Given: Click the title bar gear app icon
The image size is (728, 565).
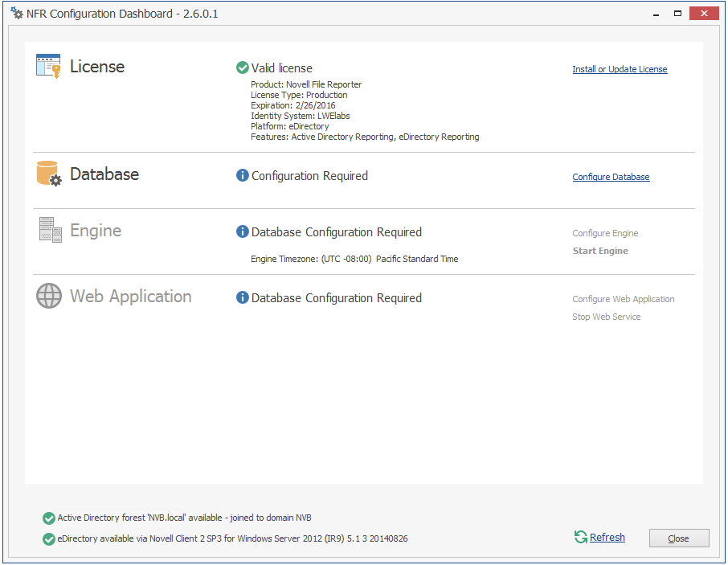Looking at the screenshot, I should tap(16, 13).
